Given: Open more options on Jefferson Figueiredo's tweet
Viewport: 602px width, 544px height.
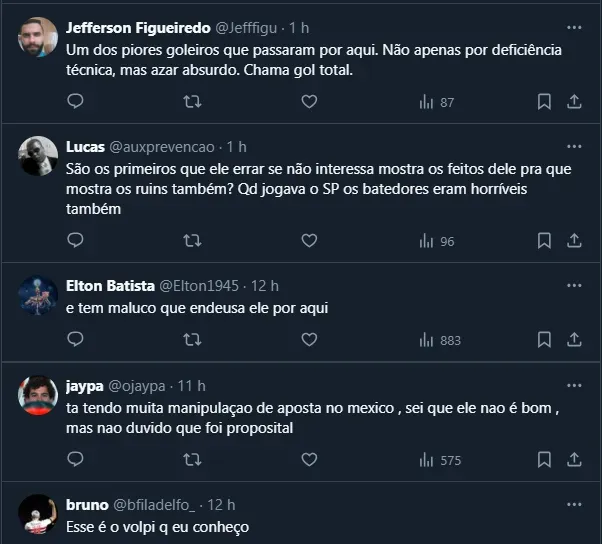Looking at the screenshot, I should point(574,28).
